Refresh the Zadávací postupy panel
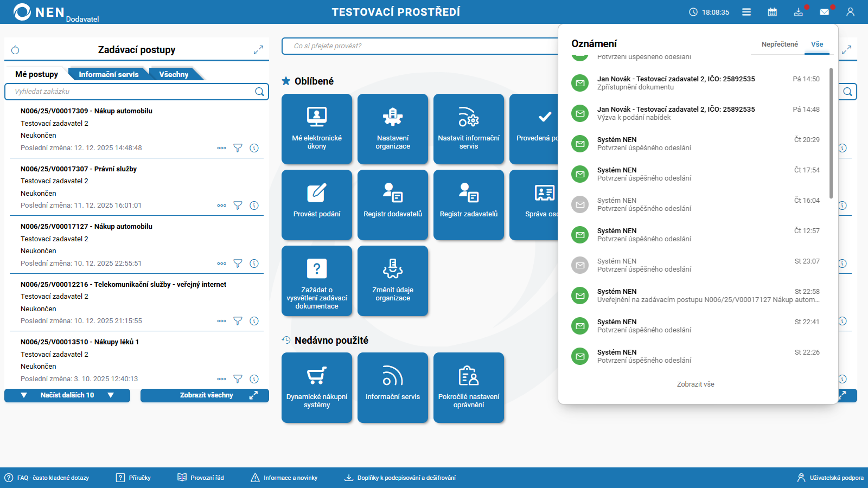The height and width of the screenshot is (488, 868). click(15, 50)
